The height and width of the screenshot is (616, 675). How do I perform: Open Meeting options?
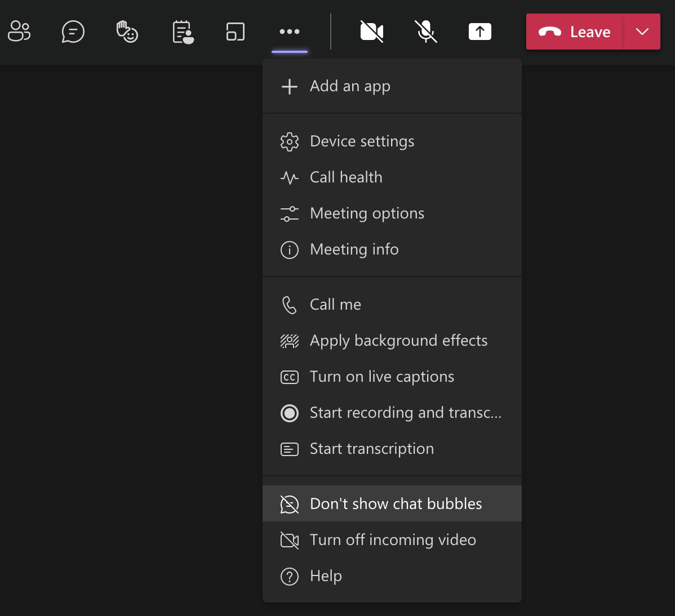tap(392, 213)
